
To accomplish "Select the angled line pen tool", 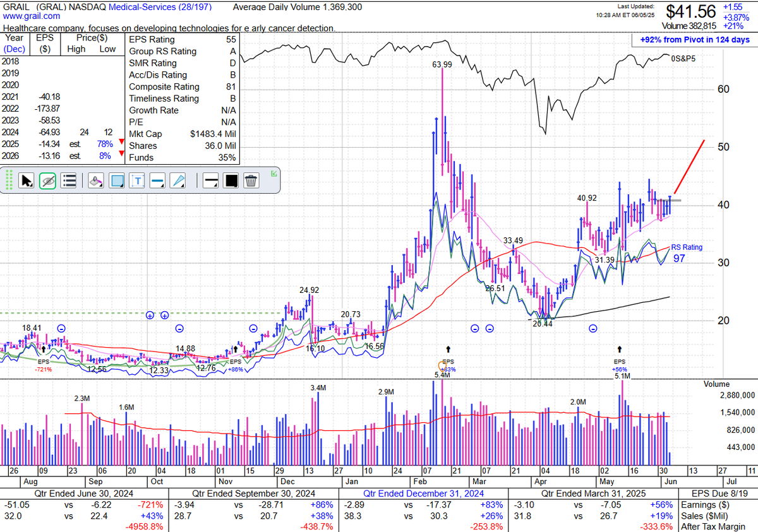I will [179, 181].
